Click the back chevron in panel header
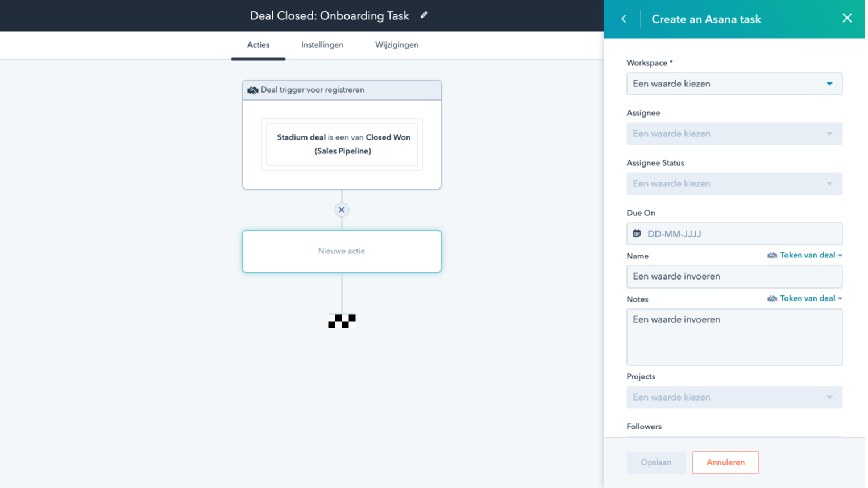This screenshot has width=868, height=488. pyautogui.click(x=624, y=19)
